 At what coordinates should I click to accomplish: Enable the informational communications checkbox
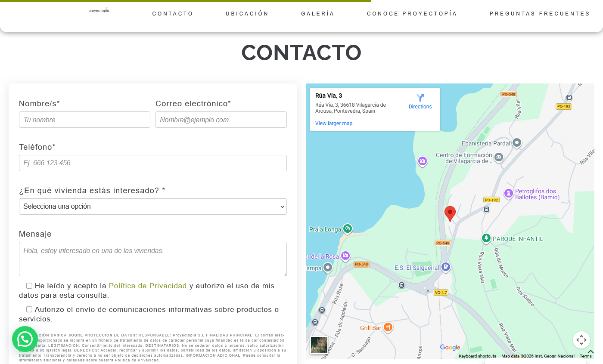click(x=29, y=309)
